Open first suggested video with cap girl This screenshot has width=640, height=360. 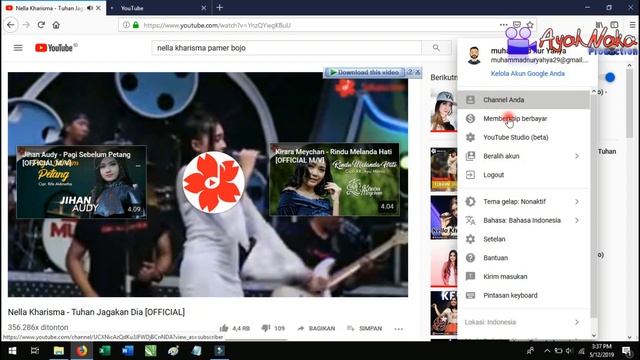coord(443,111)
